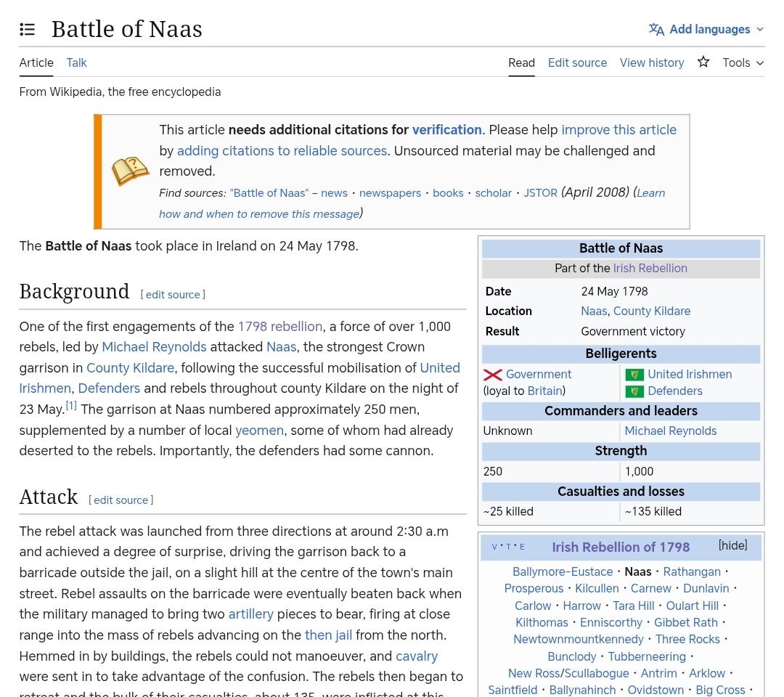Open the County Kildare link in infobox

point(651,311)
